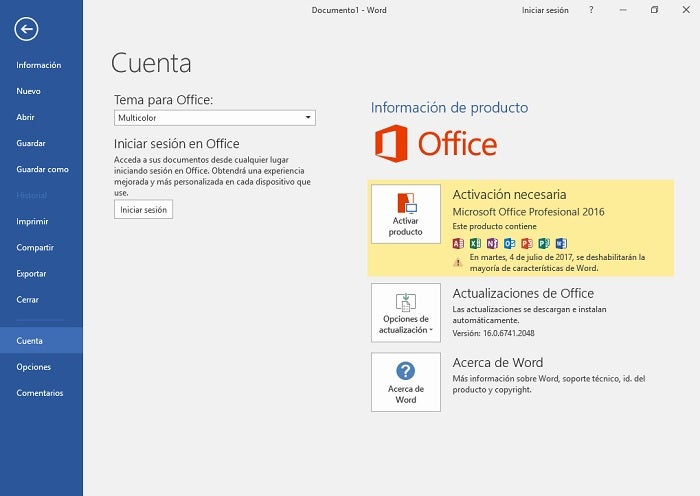Click the Excel icon in product contents
This screenshot has width=700, height=496.
tap(475, 243)
